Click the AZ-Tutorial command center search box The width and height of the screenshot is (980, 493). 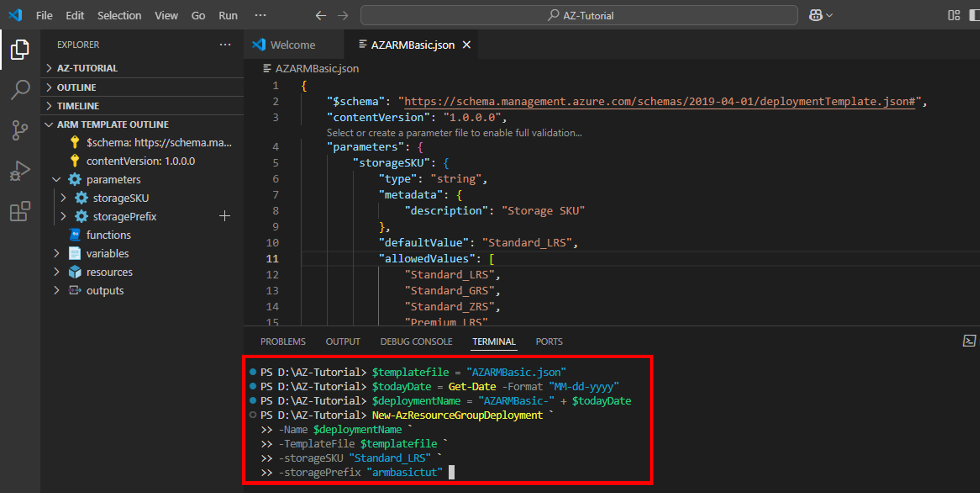(x=579, y=15)
